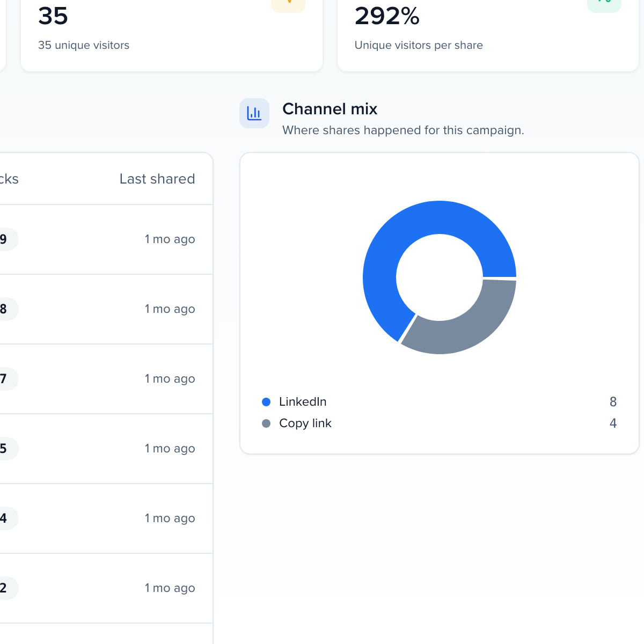Click the Copy link legend label

tap(305, 423)
